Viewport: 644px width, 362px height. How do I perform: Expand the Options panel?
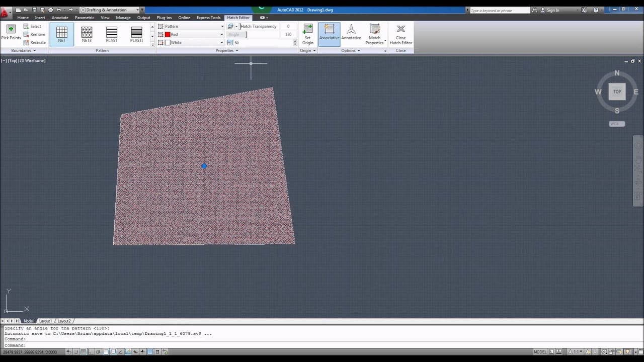point(351,50)
